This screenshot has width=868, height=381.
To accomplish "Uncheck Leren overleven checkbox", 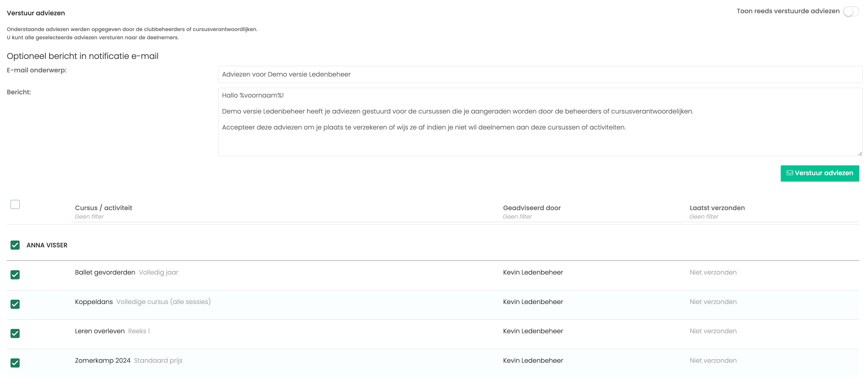I will [15, 333].
